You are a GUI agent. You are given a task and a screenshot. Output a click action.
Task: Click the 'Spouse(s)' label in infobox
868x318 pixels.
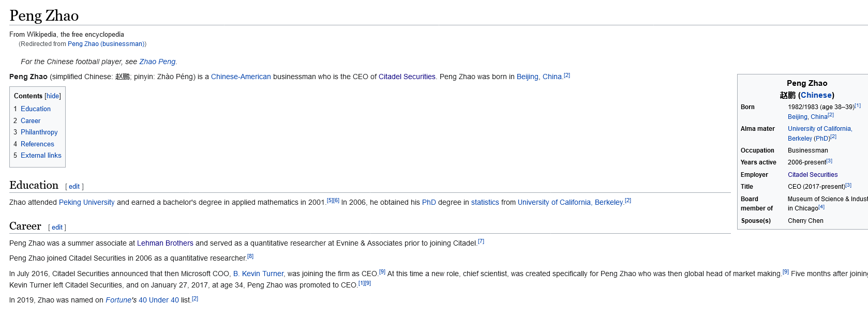756,221
